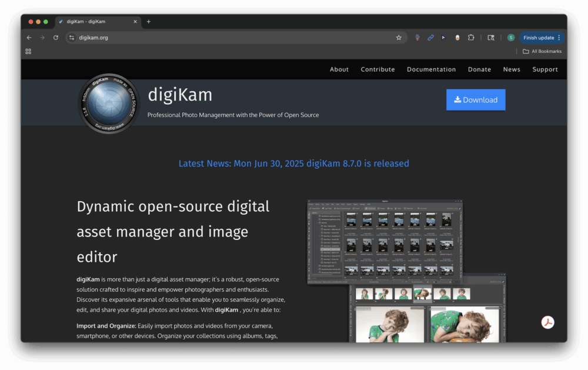The width and height of the screenshot is (588, 370).
Task: Click the digiKam camera lens logo
Action: tap(109, 104)
